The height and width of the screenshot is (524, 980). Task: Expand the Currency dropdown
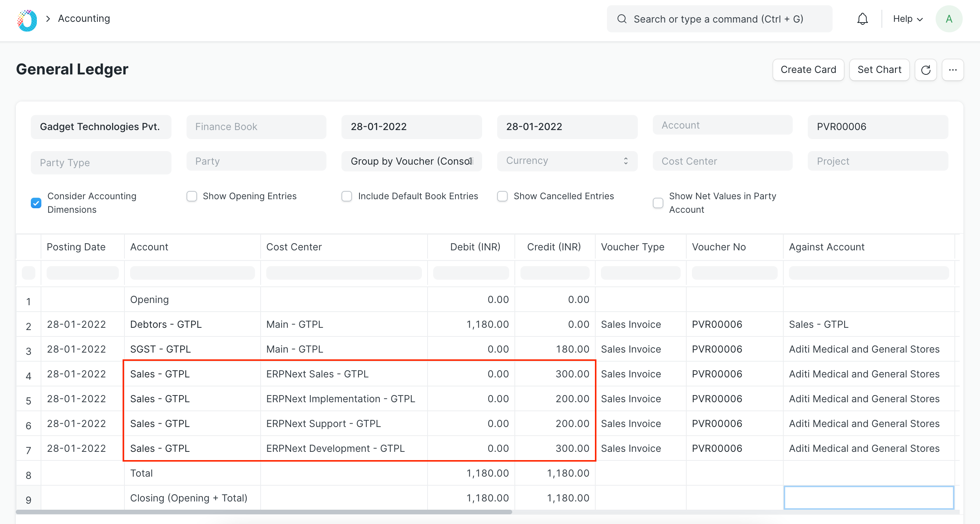tap(567, 161)
